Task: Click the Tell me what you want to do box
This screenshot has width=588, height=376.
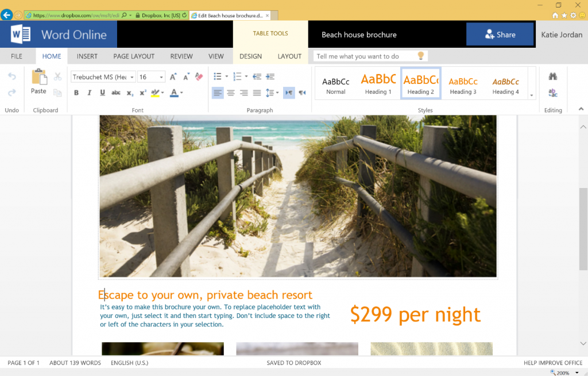Action: coord(365,56)
